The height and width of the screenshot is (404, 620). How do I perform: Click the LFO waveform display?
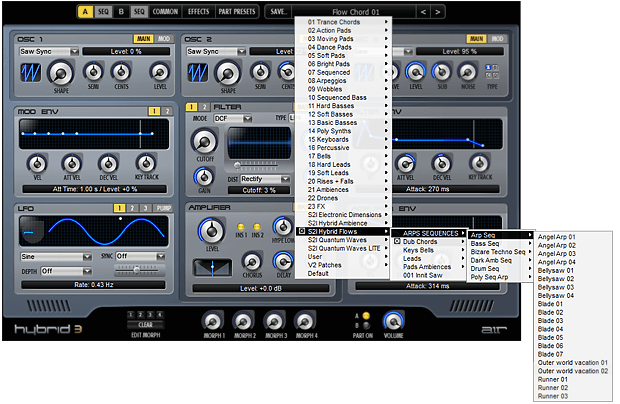tap(94, 231)
